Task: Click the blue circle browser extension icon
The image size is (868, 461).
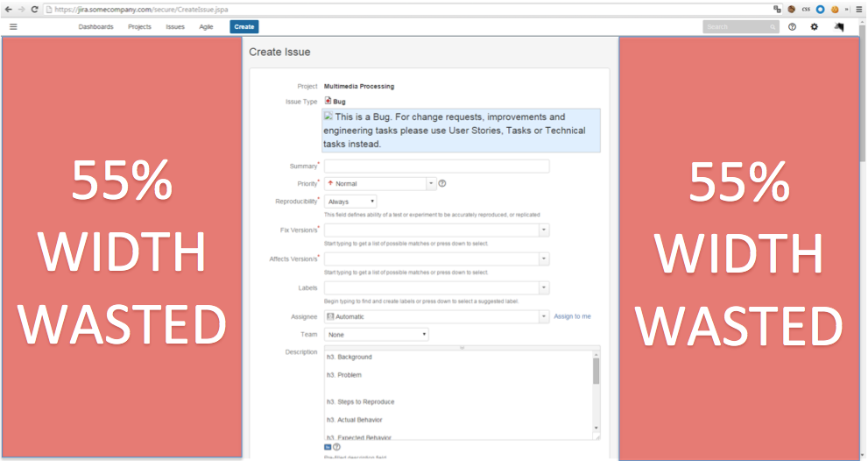Action: 821,10
